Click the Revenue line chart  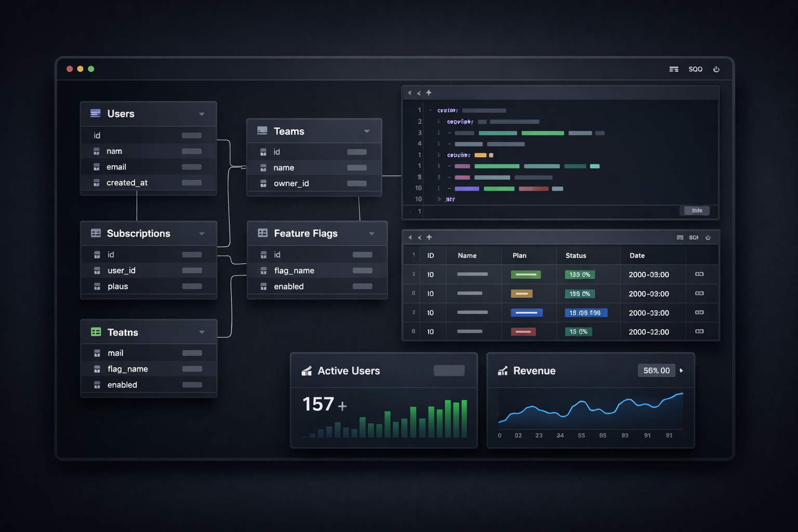pos(590,410)
